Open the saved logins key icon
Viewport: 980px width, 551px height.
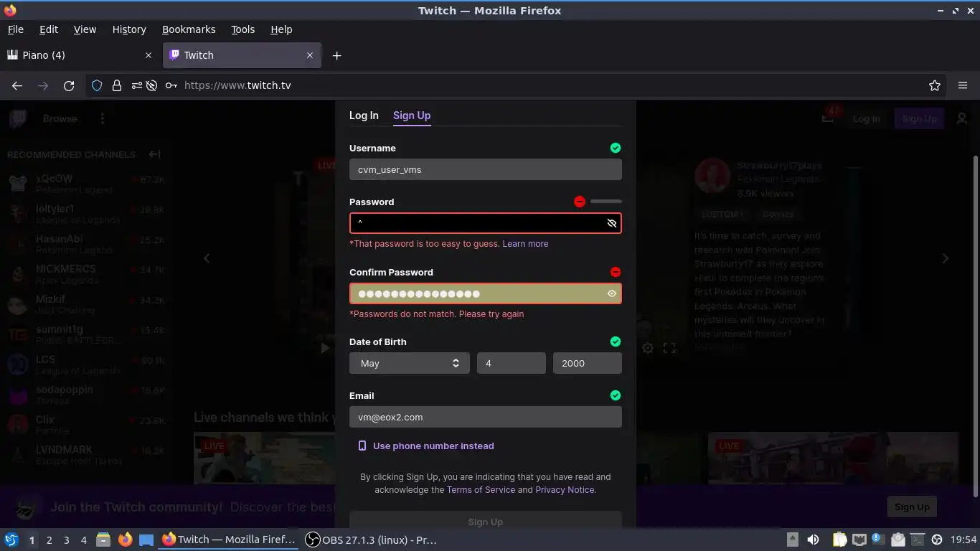(171, 85)
